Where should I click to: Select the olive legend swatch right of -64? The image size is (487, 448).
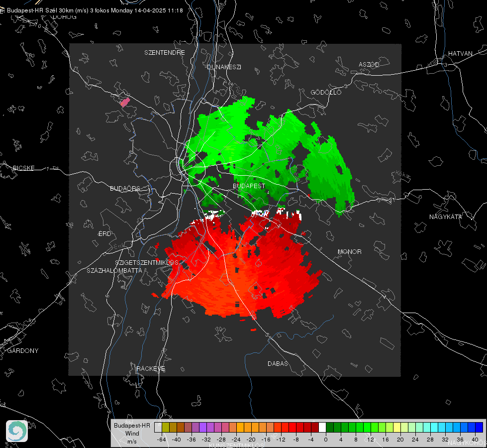pos(165,427)
